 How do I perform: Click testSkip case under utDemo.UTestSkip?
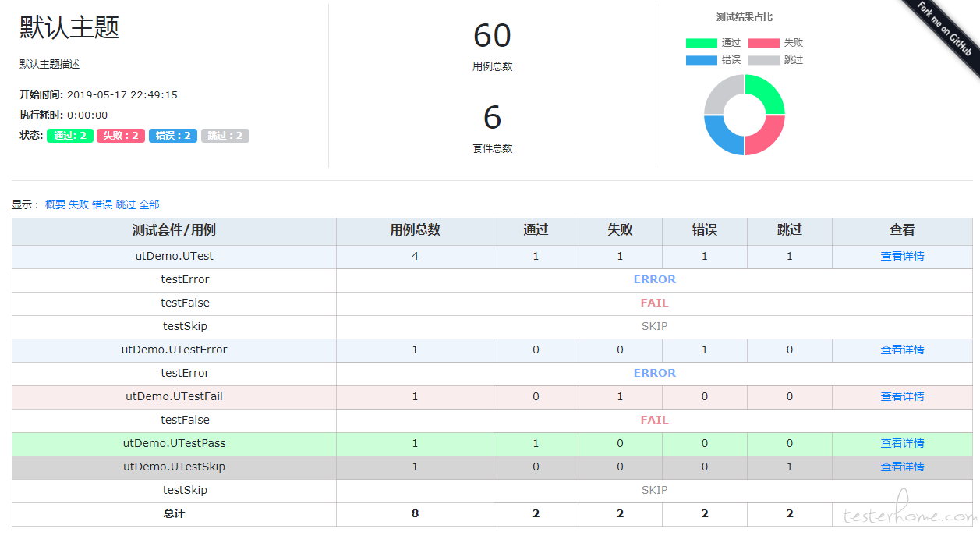point(185,490)
